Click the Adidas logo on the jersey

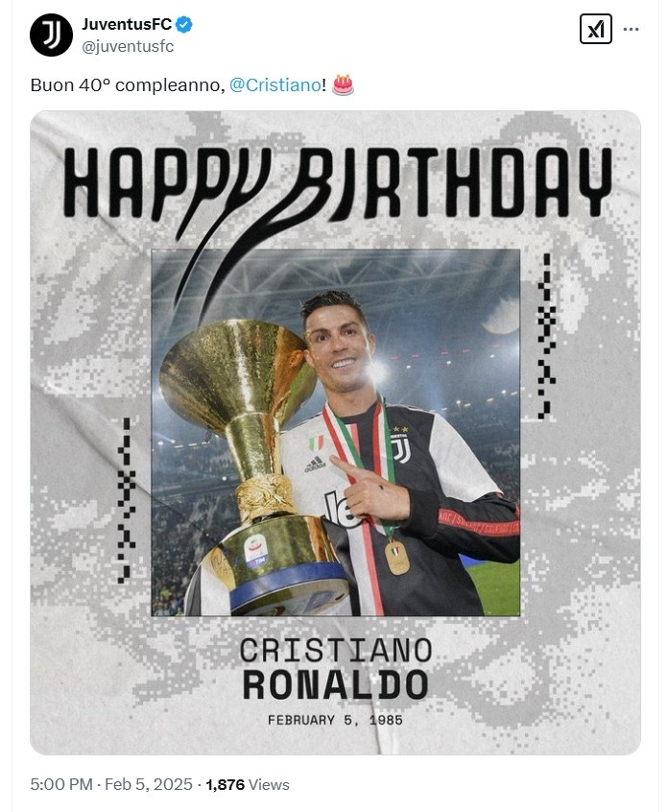point(315,464)
